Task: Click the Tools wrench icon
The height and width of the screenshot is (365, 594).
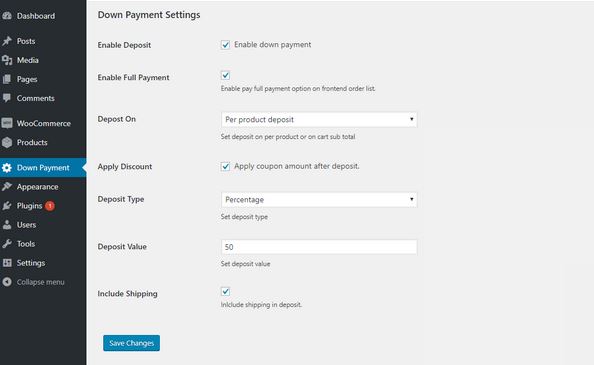Action: 6,244
